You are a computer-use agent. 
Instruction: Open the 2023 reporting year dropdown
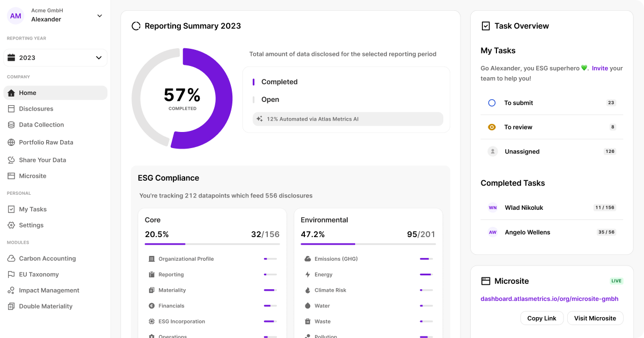tap(55, 58)
